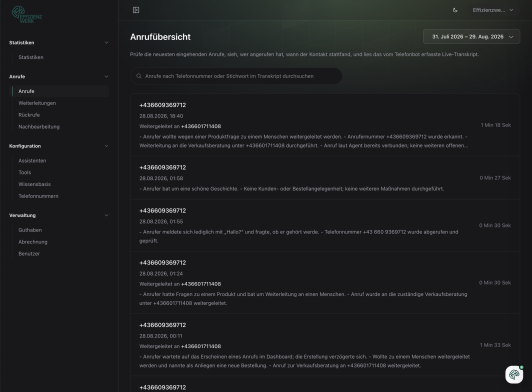The height and width of the screenshot is (392, 532).
Task: Collapse the Konfiguration section chevron
Action: (106, 146)
